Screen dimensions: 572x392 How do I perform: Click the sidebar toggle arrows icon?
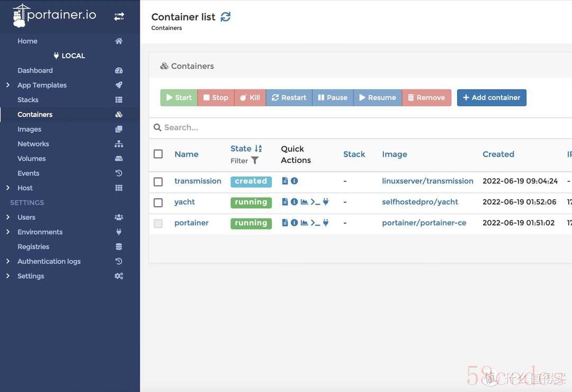coord(119,16)
